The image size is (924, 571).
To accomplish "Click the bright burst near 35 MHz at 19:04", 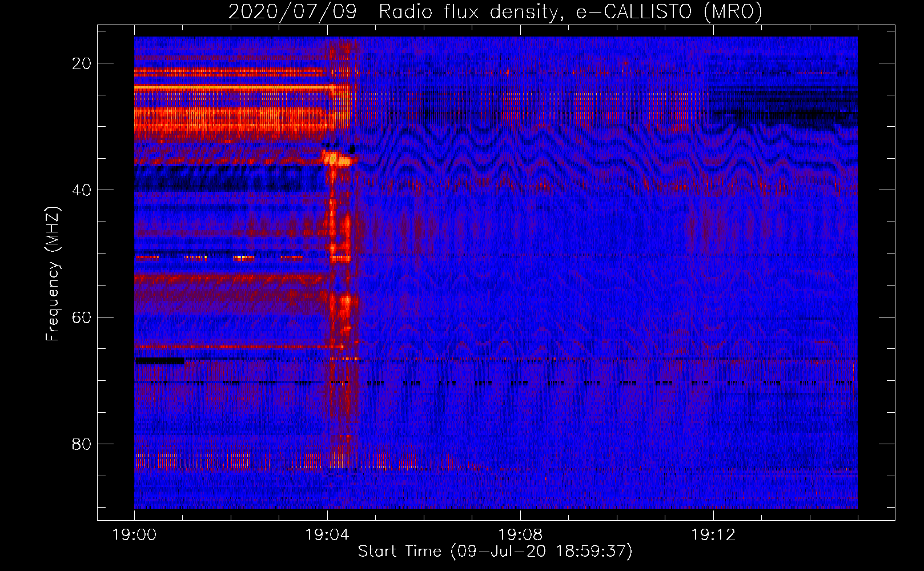I will click(338, 158).
